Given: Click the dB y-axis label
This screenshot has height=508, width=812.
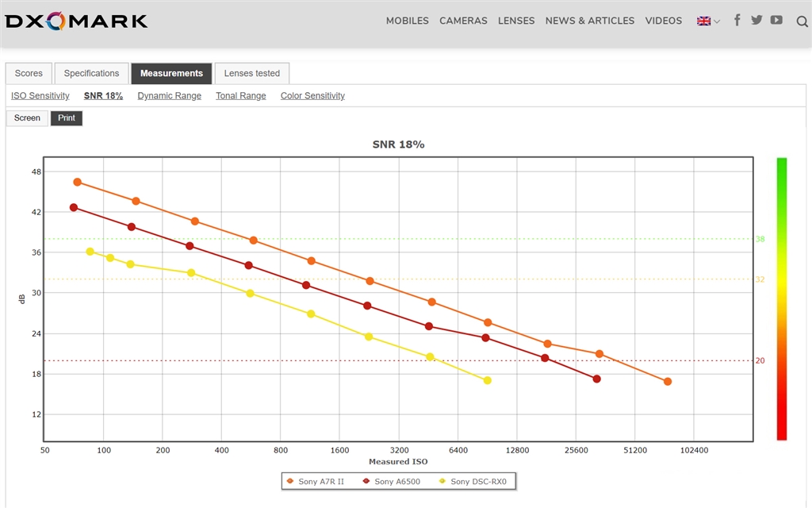Looking at the screenshot, I should [x=21, y=299].
